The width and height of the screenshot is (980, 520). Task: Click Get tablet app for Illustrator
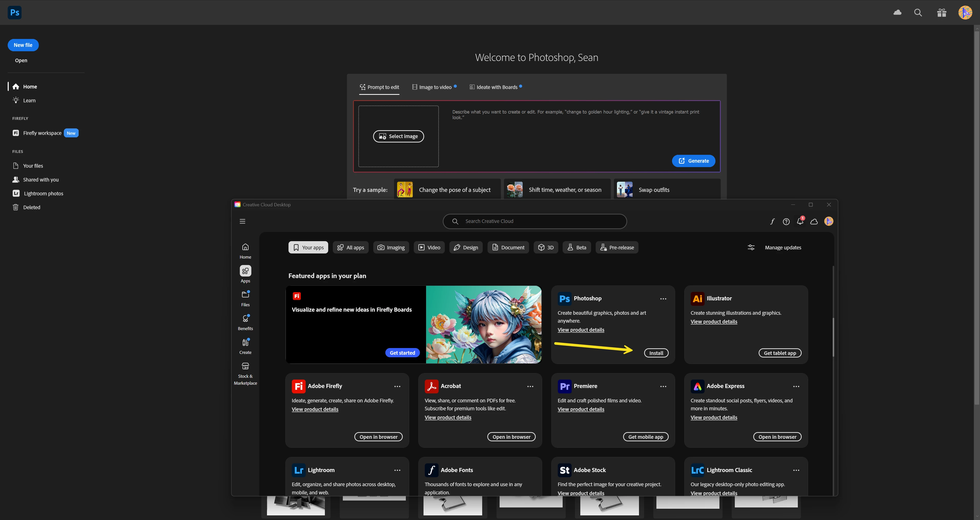(x=780, y=353)
